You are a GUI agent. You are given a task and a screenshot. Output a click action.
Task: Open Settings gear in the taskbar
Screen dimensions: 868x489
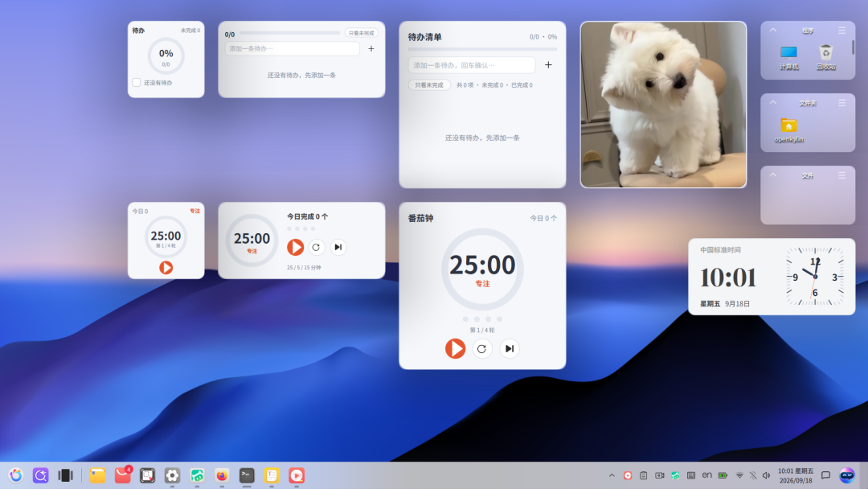click(172, 475)
